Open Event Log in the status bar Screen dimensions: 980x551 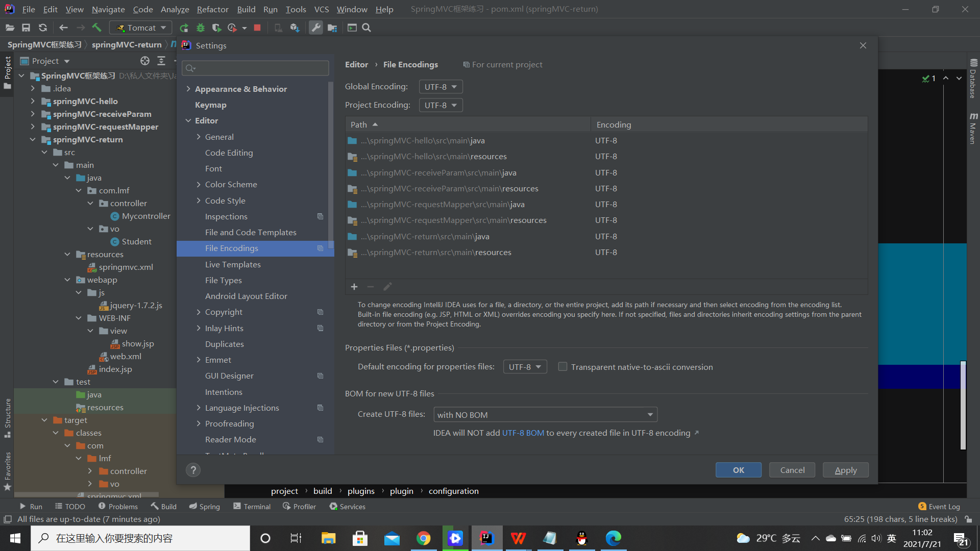pos(939,507)
